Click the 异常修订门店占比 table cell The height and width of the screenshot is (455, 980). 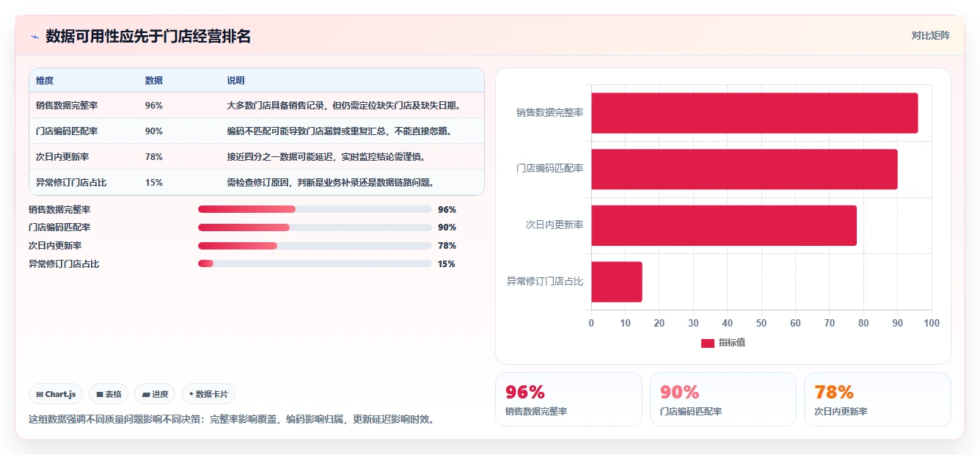coord(71,183)
